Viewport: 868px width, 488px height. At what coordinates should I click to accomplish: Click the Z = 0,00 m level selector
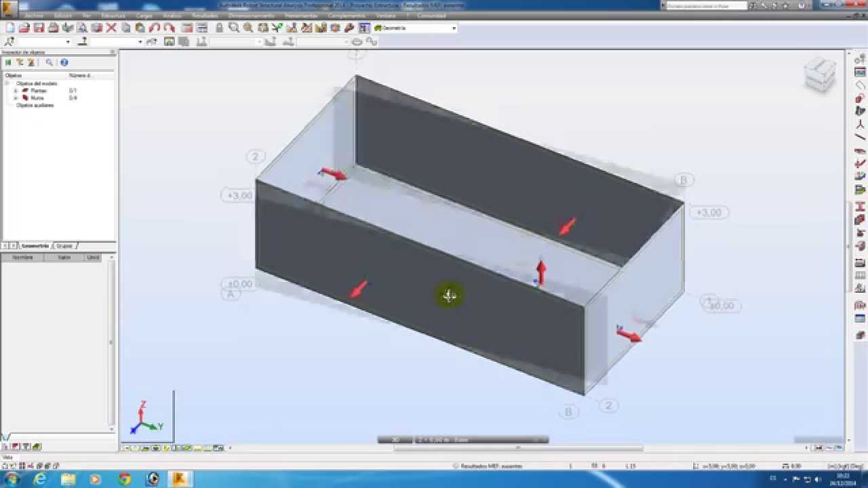coord(481,440)
